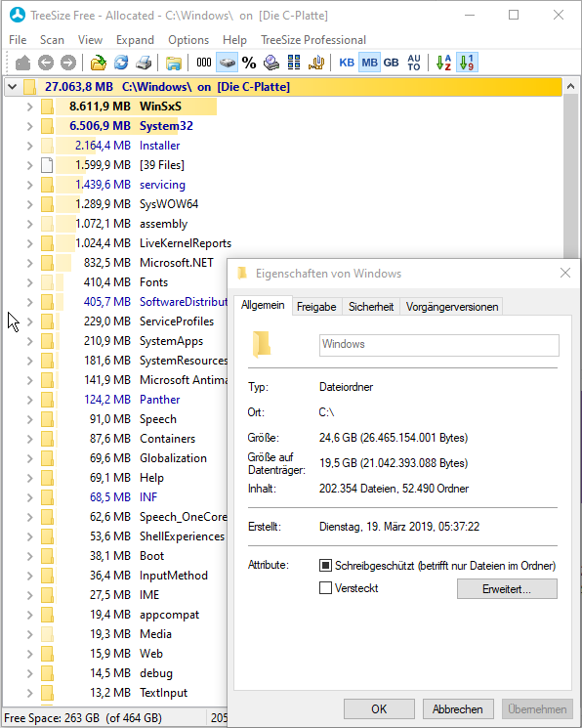Screen dimensions: 582x728
Task: Switch to the Sicherheit tab
Action: click(371, 307)
